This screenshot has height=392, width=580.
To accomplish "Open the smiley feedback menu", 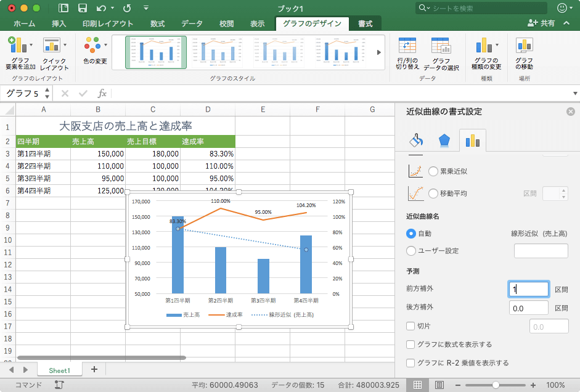I will pyautogui.click(x=564, y=8).
